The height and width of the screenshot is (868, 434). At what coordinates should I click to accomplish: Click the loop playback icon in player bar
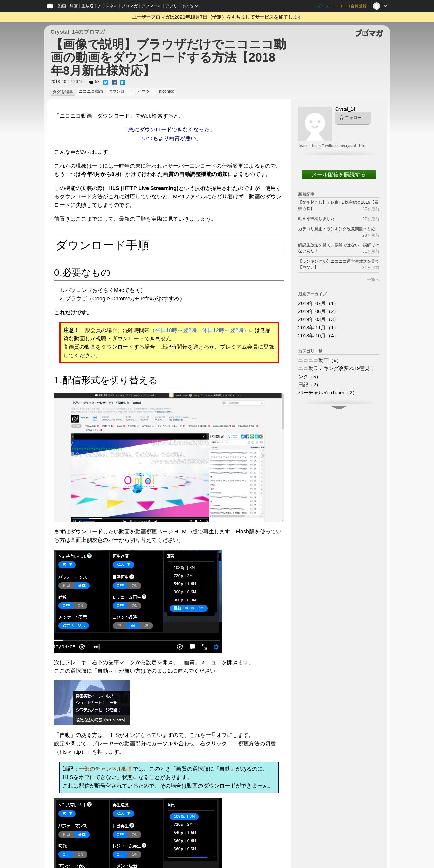click(180, 647)
